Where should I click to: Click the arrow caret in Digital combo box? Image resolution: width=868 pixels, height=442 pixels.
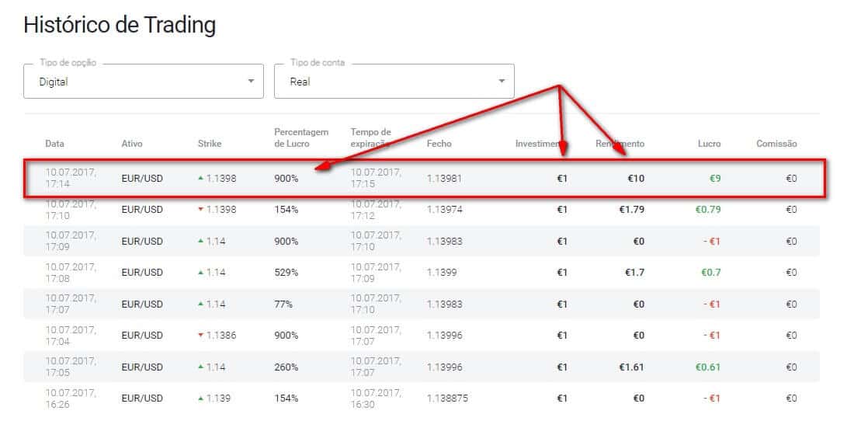coord(251,82)
